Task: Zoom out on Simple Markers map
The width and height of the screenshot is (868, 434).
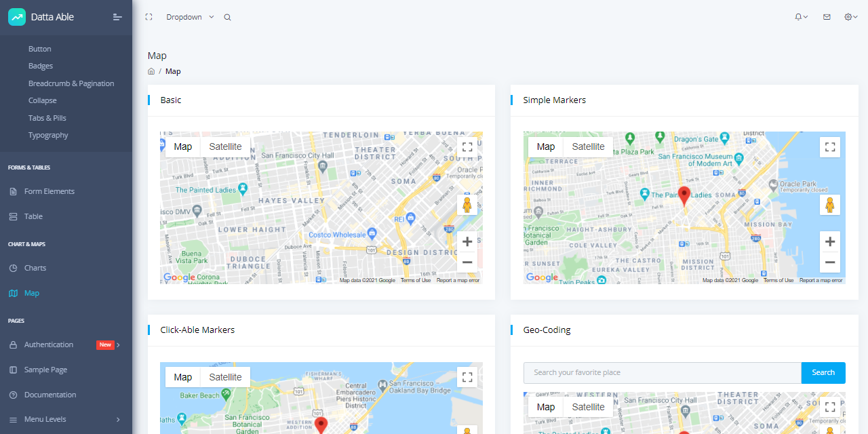Action: click(x=829, y=262)
